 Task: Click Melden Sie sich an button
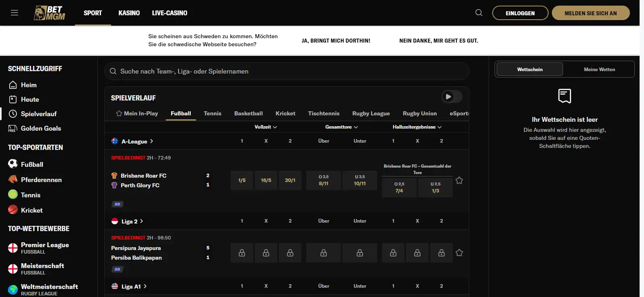coord(590,13)
